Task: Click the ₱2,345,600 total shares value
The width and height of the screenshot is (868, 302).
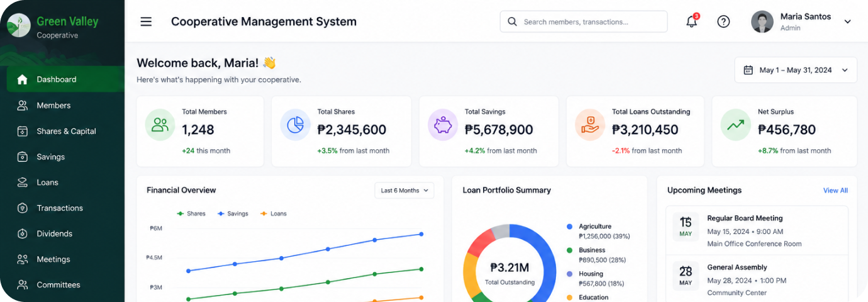Action: pyautogui.click(x=352, y=130)
